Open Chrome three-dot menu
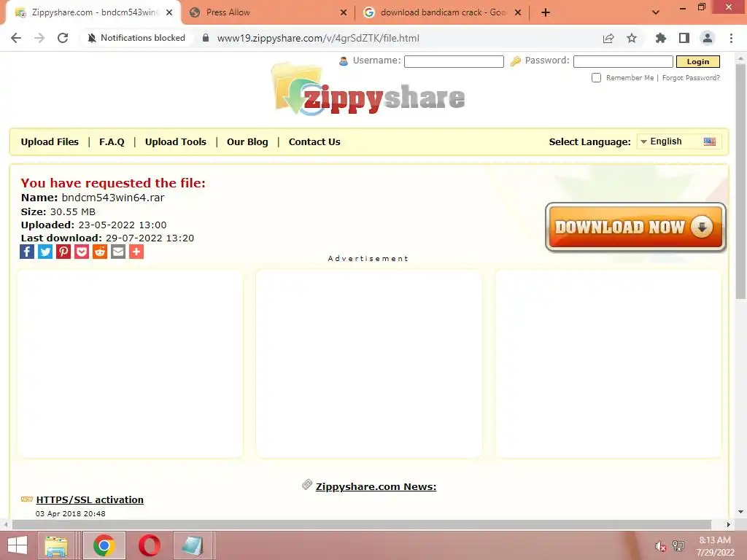This screenshot has width=747, height=560. point(731,38)
